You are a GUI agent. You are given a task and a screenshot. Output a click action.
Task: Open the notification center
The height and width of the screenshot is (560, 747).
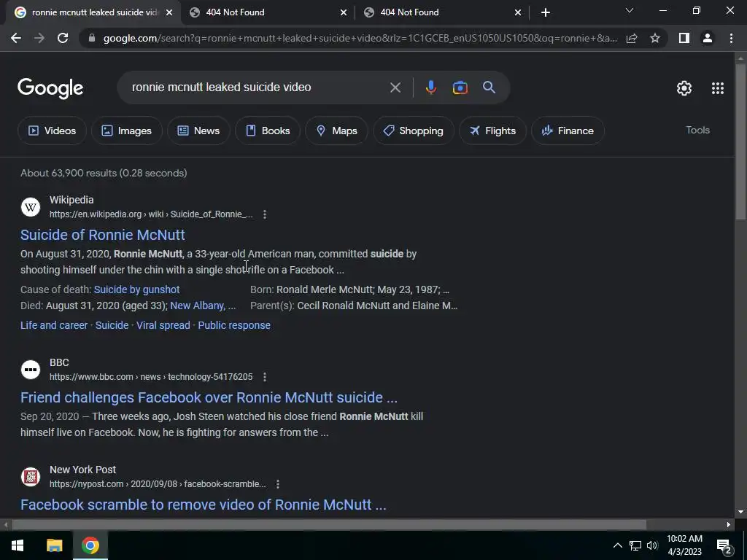[724, 545]
